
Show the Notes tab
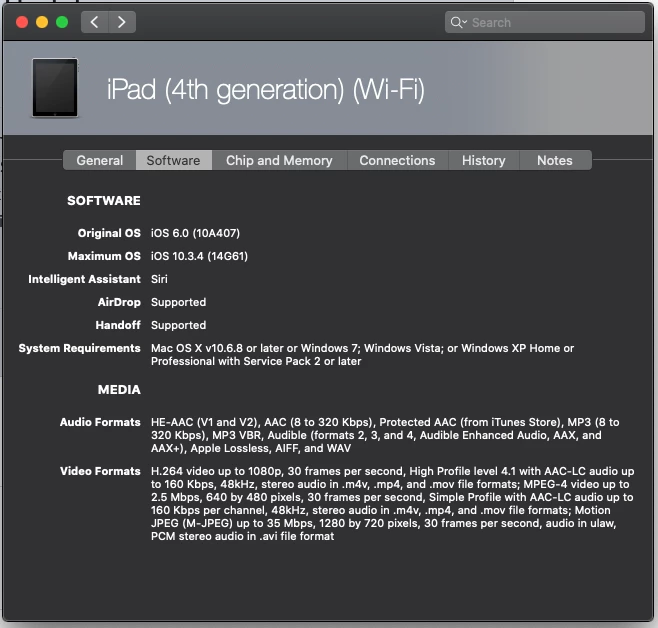click(x=555, y=160)
